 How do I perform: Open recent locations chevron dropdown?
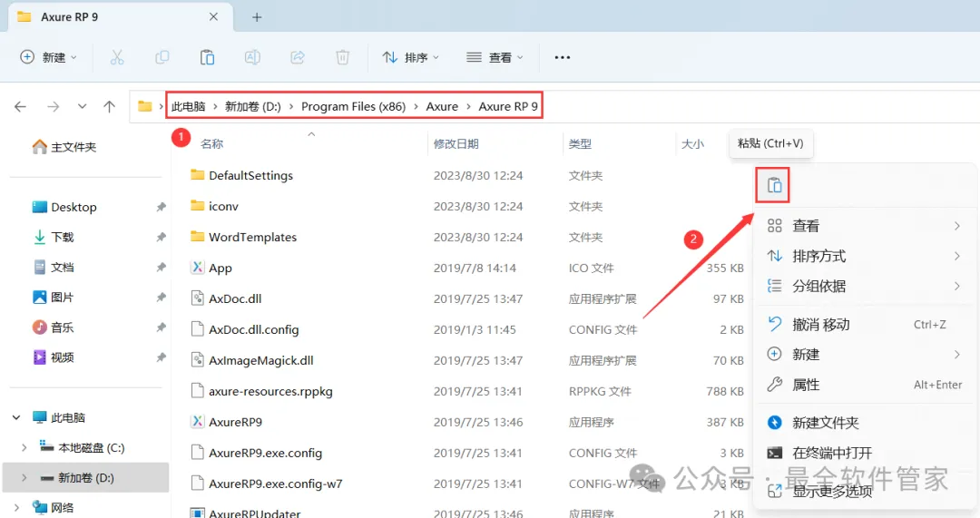82,107
